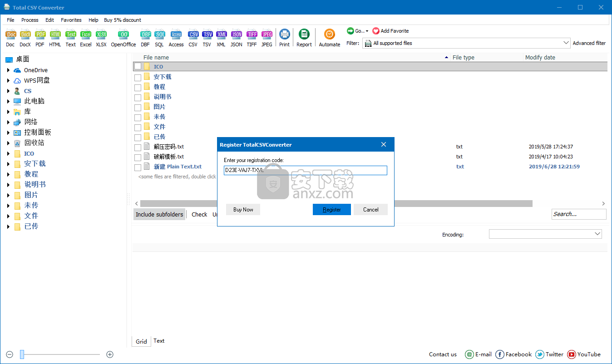
Task: Pick the HTML export icon
Action: tap(55, 34)
